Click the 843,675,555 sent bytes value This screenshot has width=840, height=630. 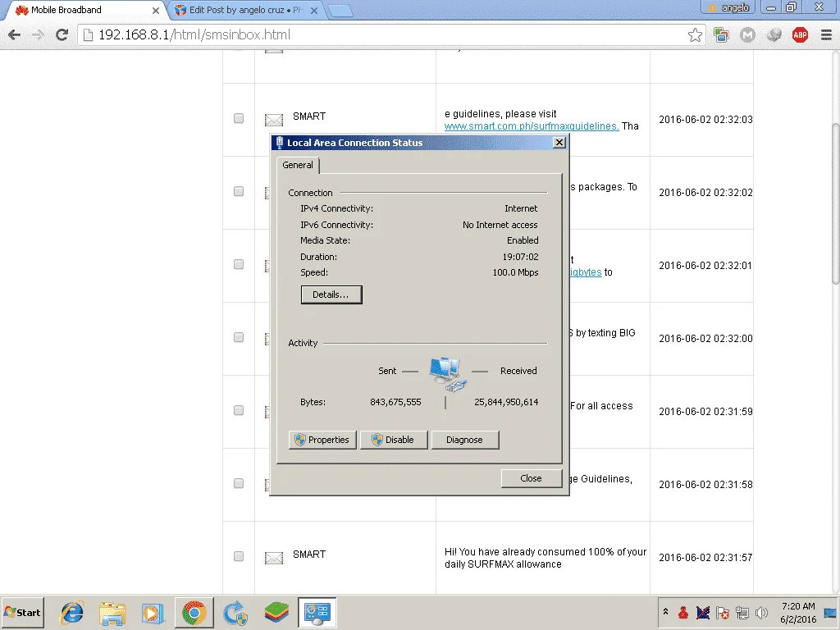pos(395,402)
